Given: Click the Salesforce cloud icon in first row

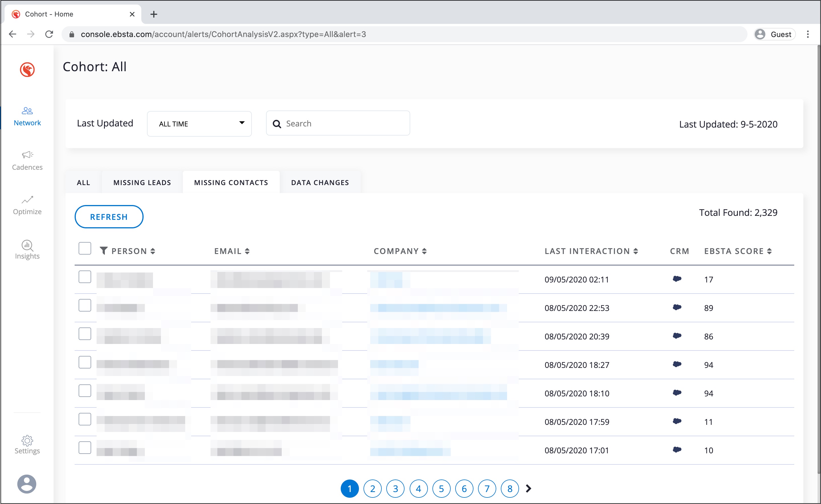Looking at the screenshot, I should 677,279.
